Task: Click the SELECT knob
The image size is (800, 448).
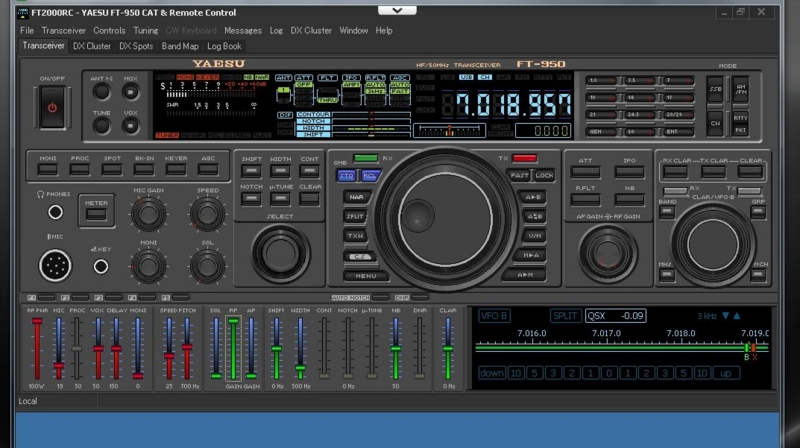Action: click(x=280, y=253)
